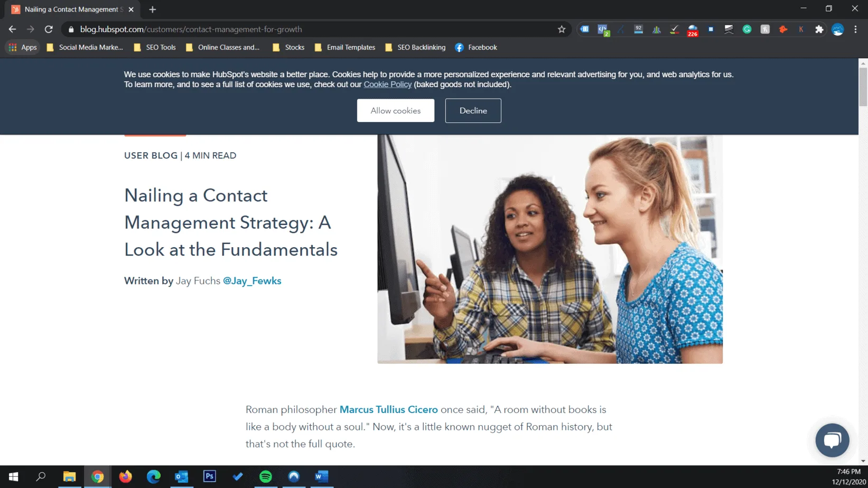The width and height of the screenshot is (868, 488).
Task: Open the Marcus Tullius Cicero link
Action: (x=388, y=410)
